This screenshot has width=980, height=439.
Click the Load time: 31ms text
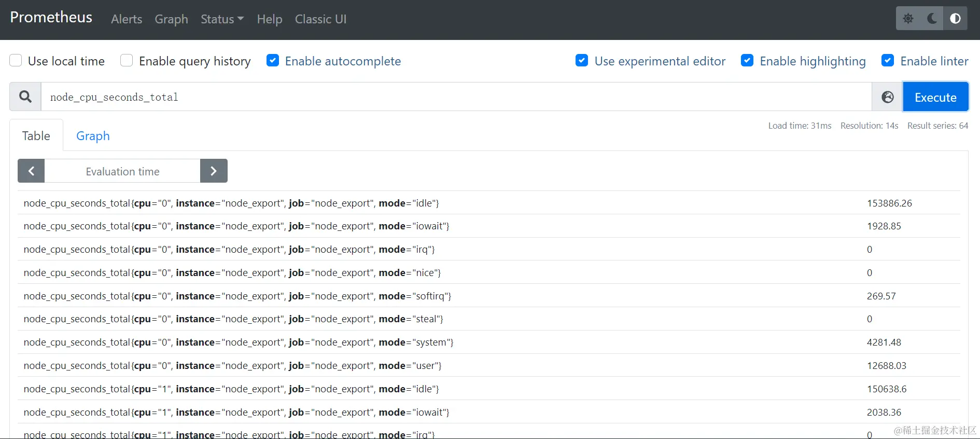[x=800, y=126]
